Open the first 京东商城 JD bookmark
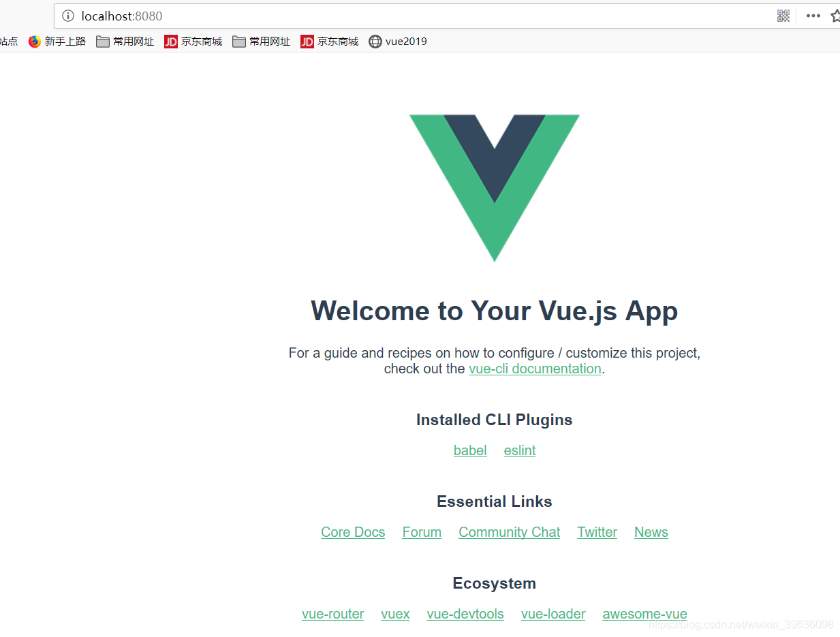 [193, 42]
